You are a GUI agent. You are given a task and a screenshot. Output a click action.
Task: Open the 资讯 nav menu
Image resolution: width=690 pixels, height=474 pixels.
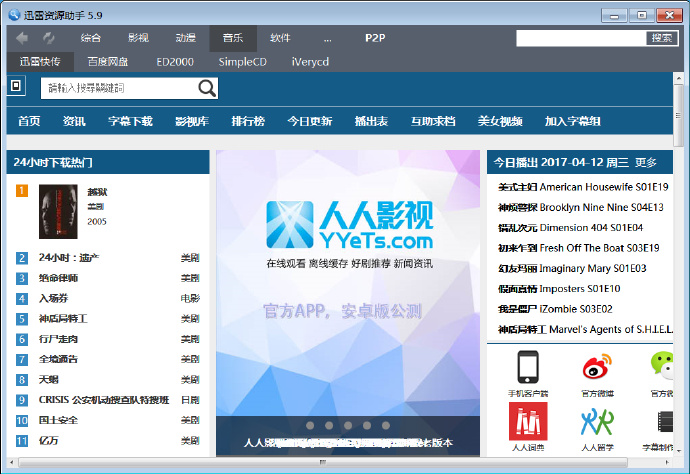click(x=74, y=121)
